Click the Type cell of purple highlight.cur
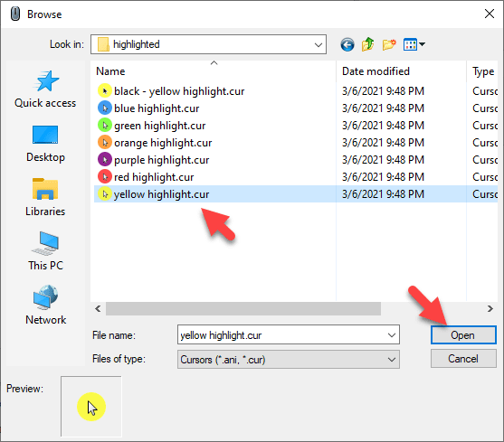 coord(485,159)
